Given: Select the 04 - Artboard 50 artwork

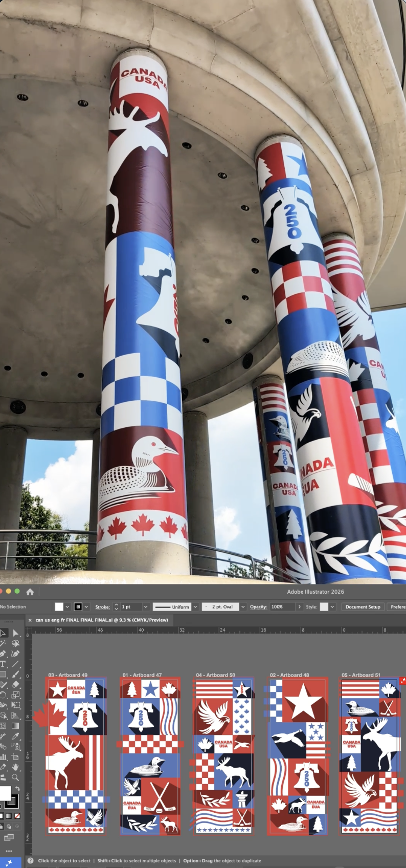Looking at the screenshot, I should 223,756.
